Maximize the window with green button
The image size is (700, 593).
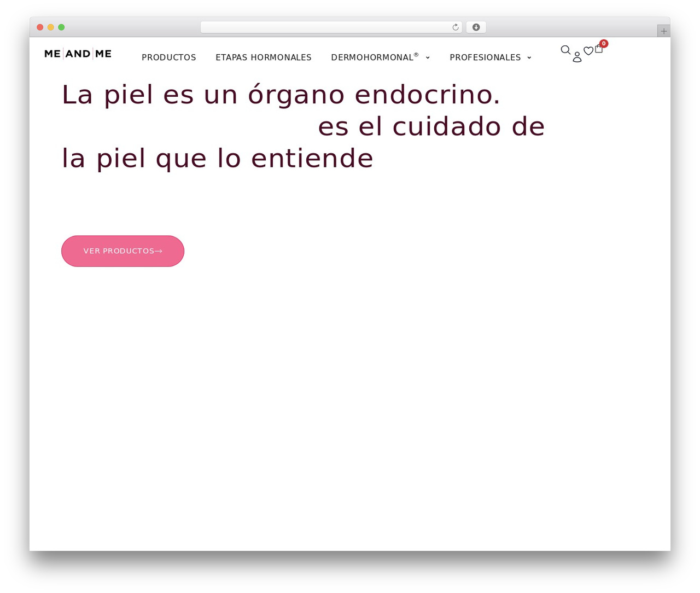pyautogui.click(x=61, y=27)
